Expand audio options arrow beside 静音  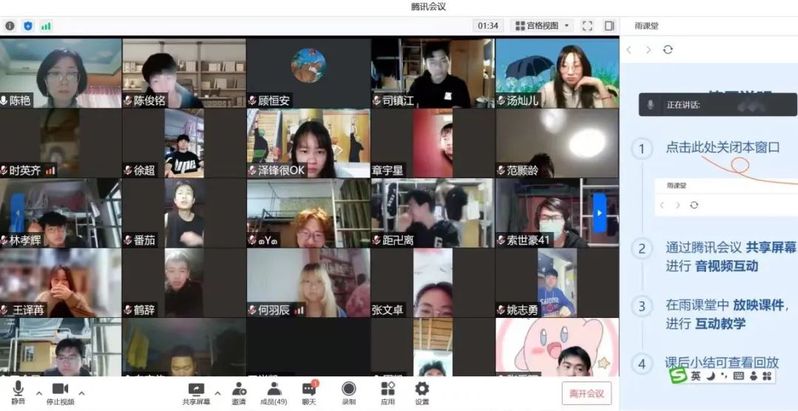click(37, 391)
